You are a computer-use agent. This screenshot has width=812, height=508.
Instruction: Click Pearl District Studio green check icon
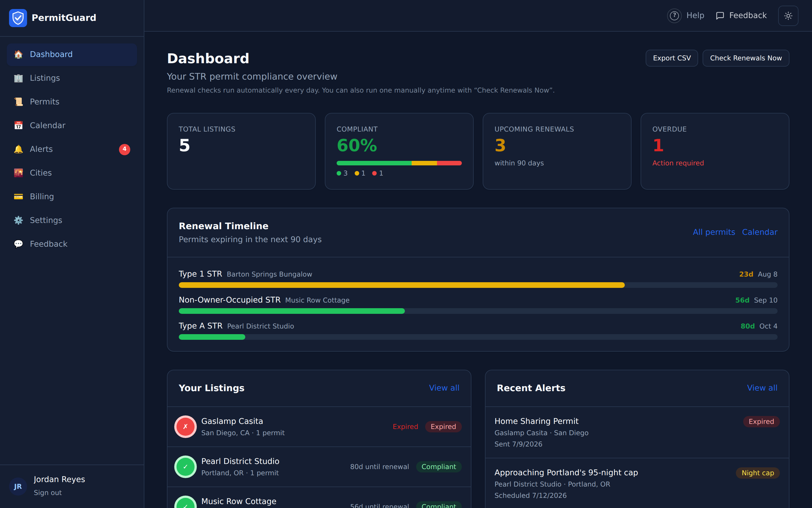pos(185,467)
